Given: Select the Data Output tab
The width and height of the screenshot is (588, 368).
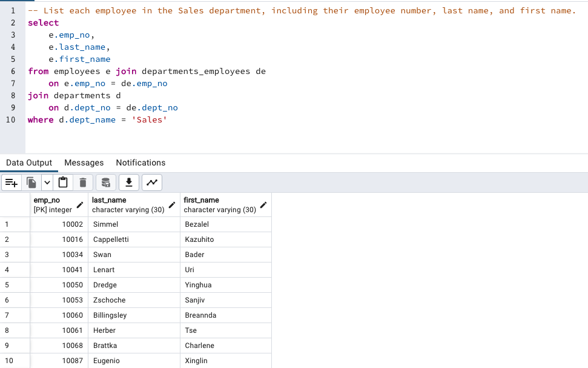Looking at the screenshot, I should click(x=29, y=162).
